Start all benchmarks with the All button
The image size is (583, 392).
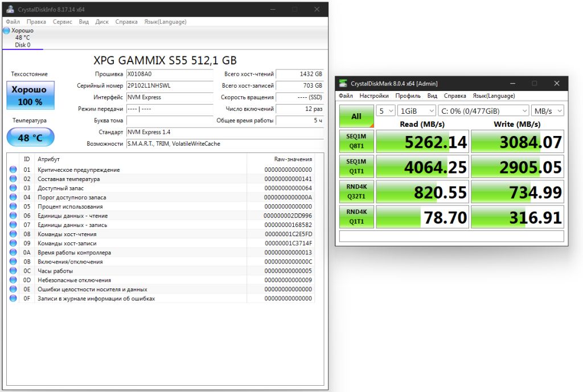click(x=356, y=116)
